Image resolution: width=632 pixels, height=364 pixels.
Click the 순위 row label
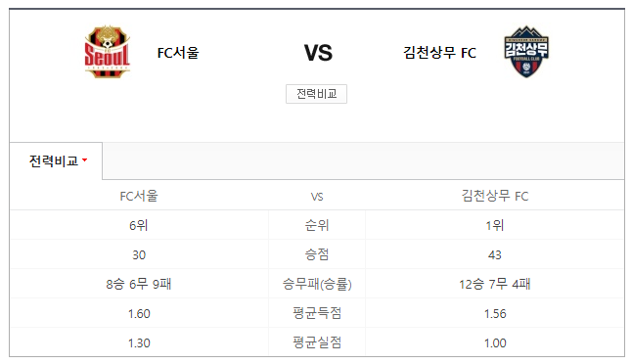point(317,225)
